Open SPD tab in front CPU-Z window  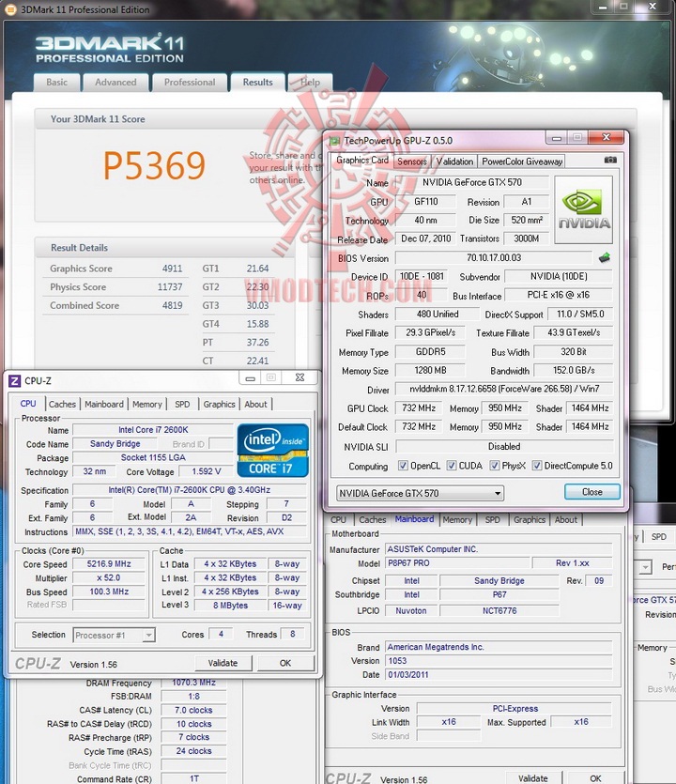click(x=182, y=404)
